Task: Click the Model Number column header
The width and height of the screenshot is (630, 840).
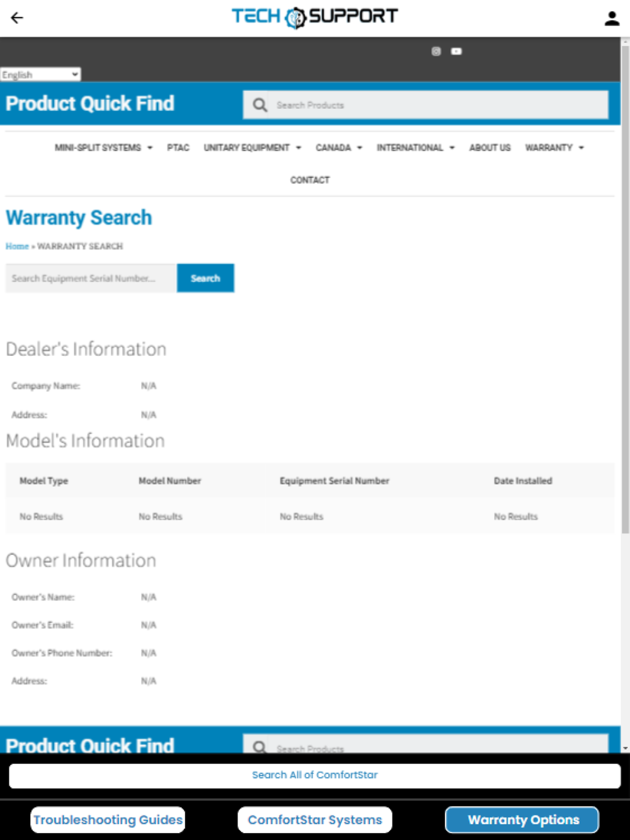Action: tap(169, 481)
